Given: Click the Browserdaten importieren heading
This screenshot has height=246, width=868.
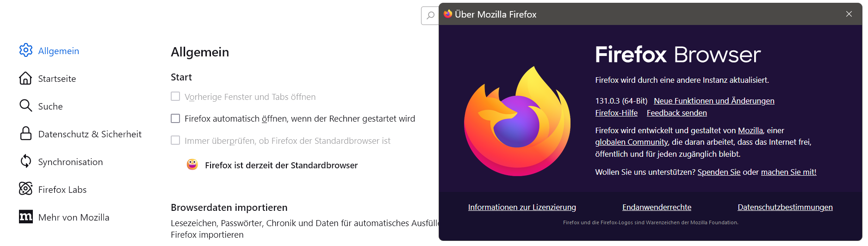Looking at the screenshot, I should pos(229,208).
